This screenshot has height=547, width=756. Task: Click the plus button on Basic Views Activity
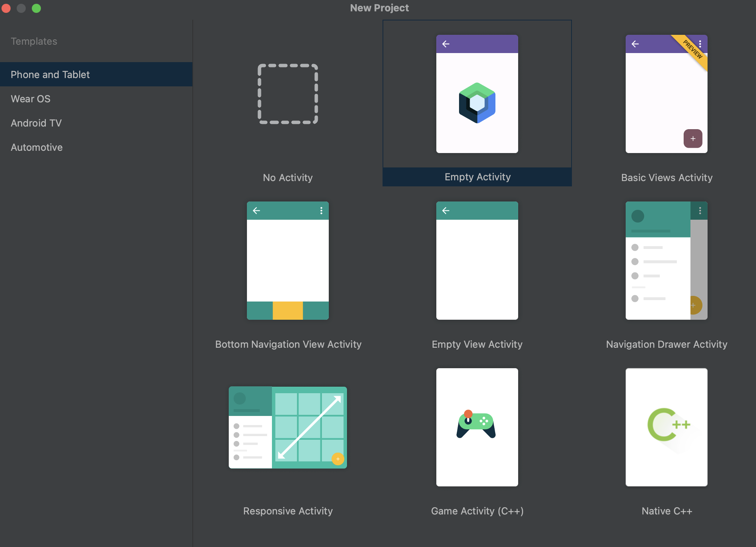(693, 138)
